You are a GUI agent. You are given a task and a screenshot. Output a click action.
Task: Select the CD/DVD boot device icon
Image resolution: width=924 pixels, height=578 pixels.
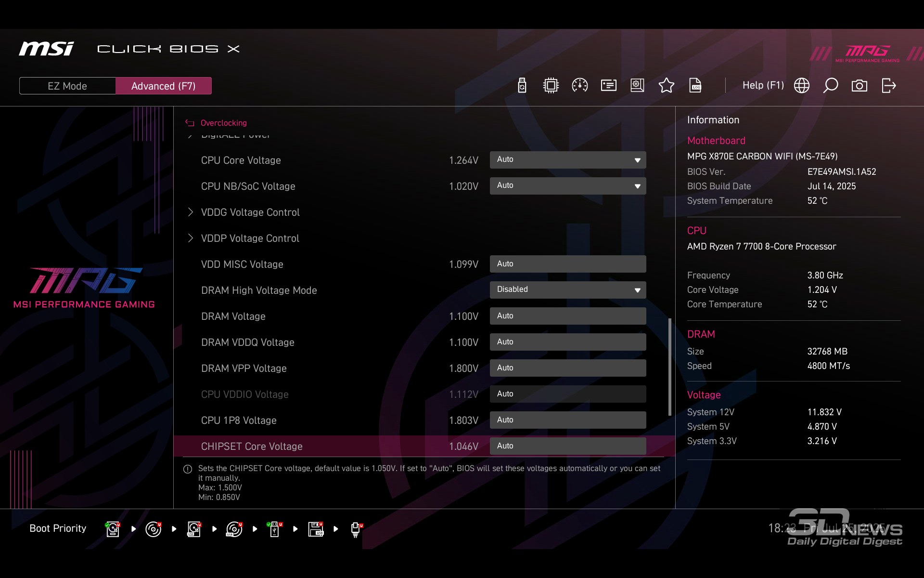[x=154, y=529]
